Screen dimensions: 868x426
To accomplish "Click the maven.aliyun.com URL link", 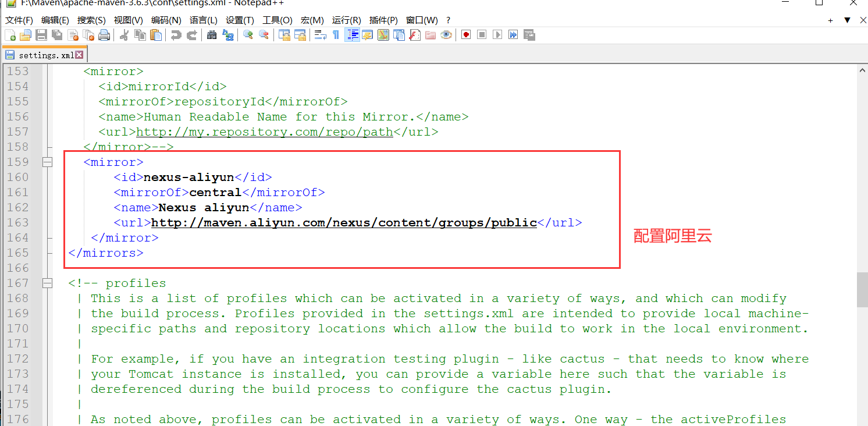I will [344, 223].
